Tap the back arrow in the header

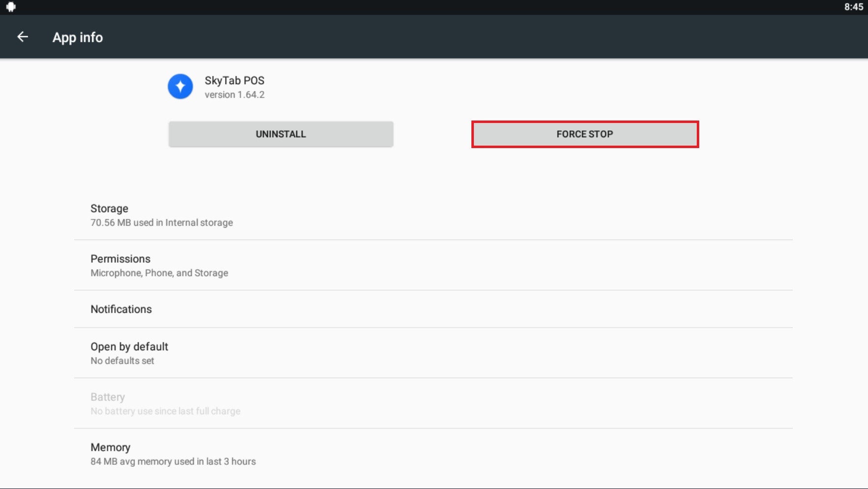coord(23,37)
